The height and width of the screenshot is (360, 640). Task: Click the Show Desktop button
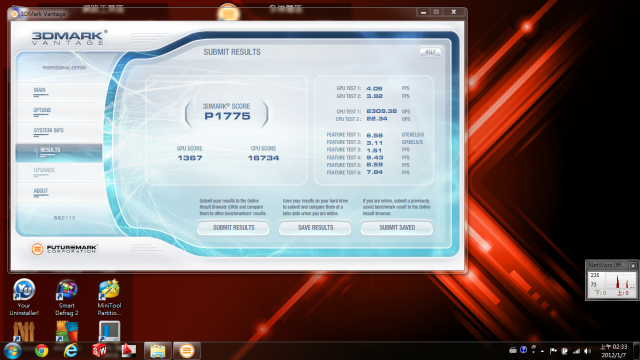636,351
